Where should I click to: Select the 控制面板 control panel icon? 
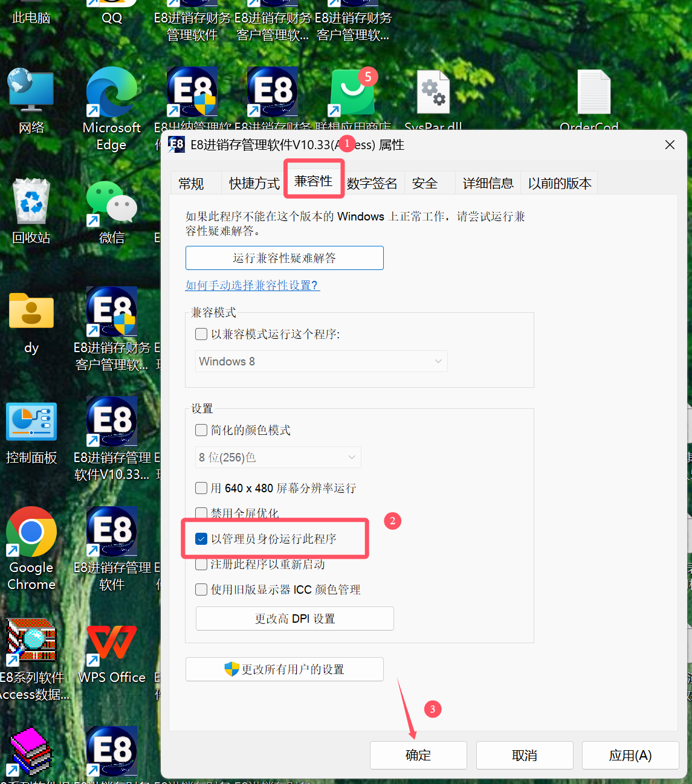point(31,421)
